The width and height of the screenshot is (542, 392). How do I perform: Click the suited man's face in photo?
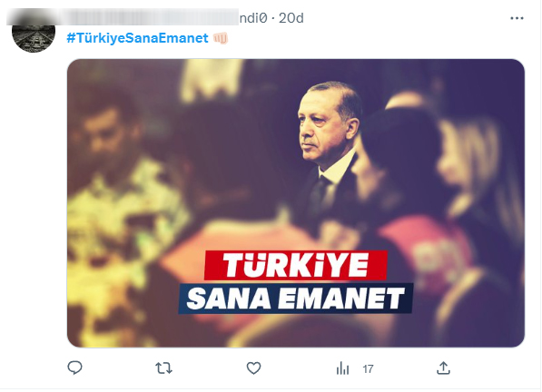[326, 124]
